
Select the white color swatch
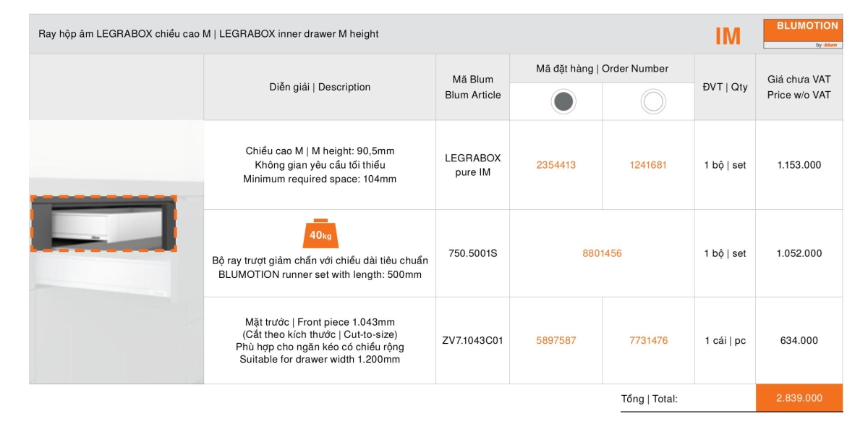(652, 102)
